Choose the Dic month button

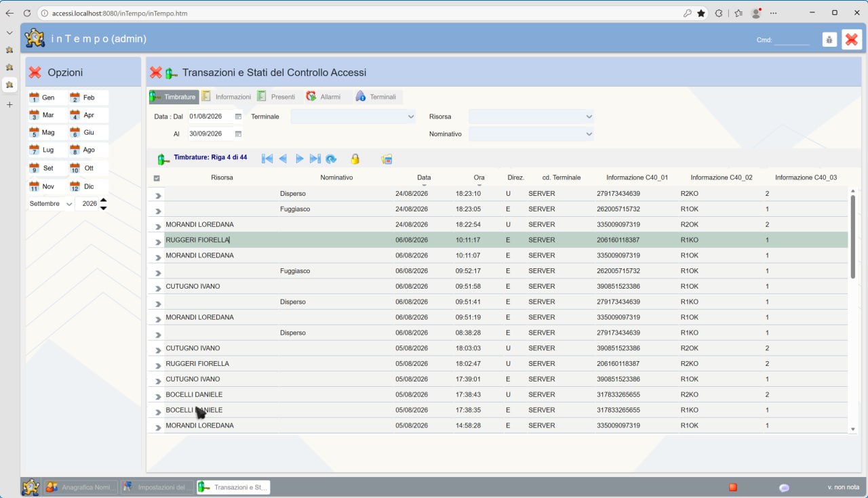88,186
